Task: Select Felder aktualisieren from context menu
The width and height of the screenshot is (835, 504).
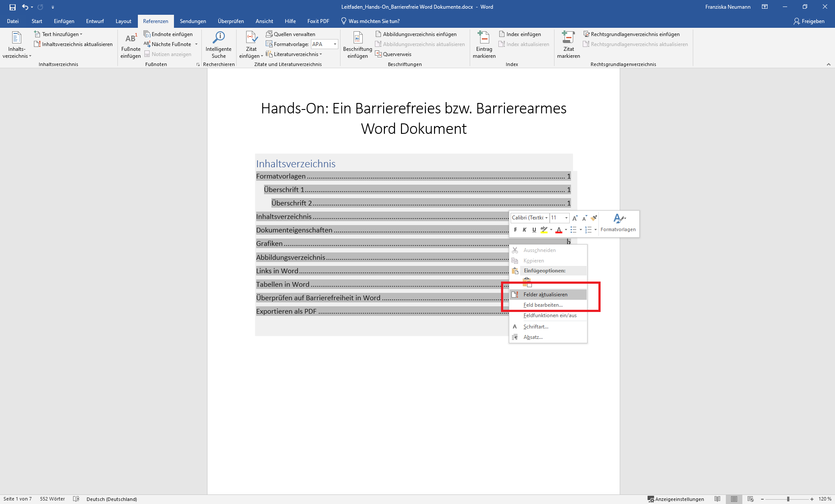Action: [545, 295]
